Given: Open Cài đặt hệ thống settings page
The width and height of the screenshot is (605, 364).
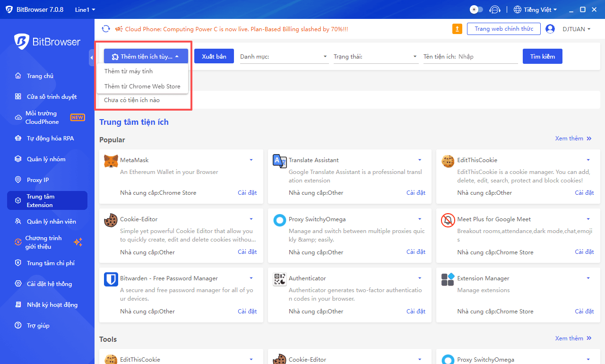Looking at the screenshot, I should tap(41, 284).
